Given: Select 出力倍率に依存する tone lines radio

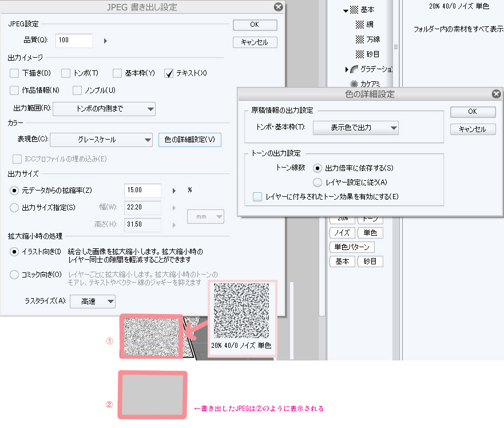Looking at the screenshot, I should click(318, 168).
